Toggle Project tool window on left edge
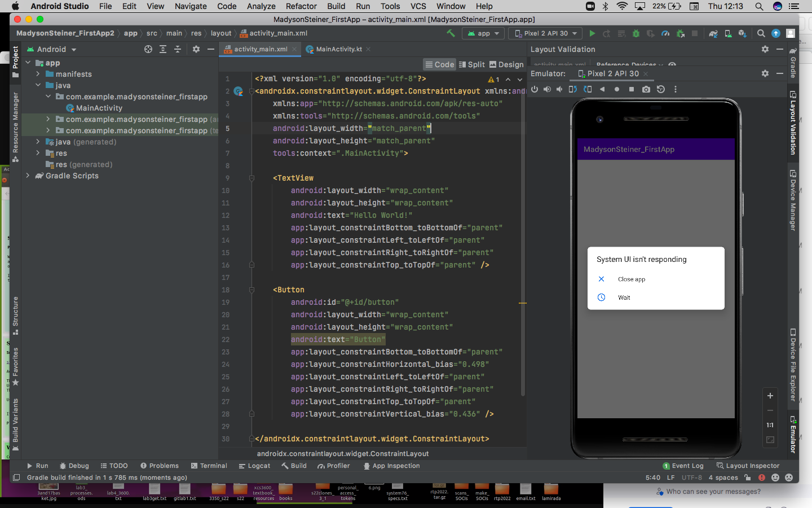The height and width of the screenshot is (508, 812). point(15,62)
